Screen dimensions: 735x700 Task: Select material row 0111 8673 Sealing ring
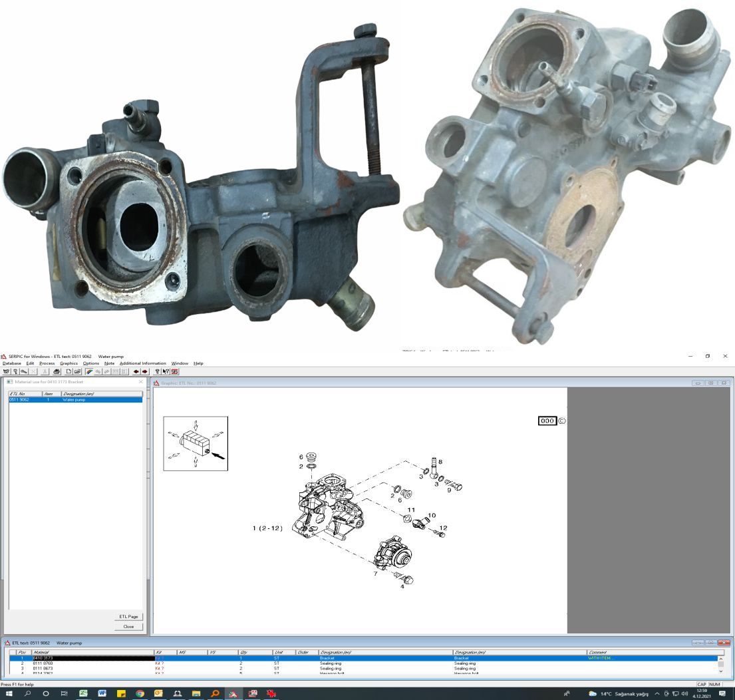pyautogui.click(x=365, y=669)
